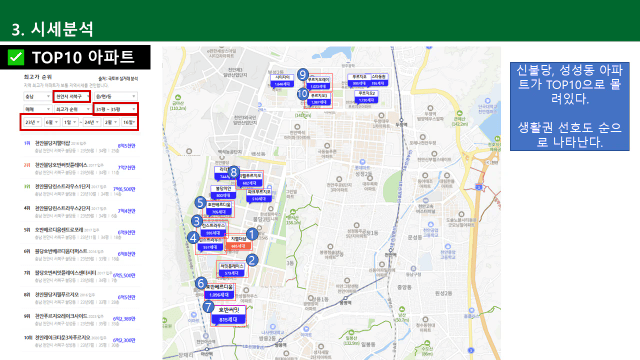Open the 6월 start month dropdown
640x360 pixels.
pyautogui.click(x=51, y=122)
